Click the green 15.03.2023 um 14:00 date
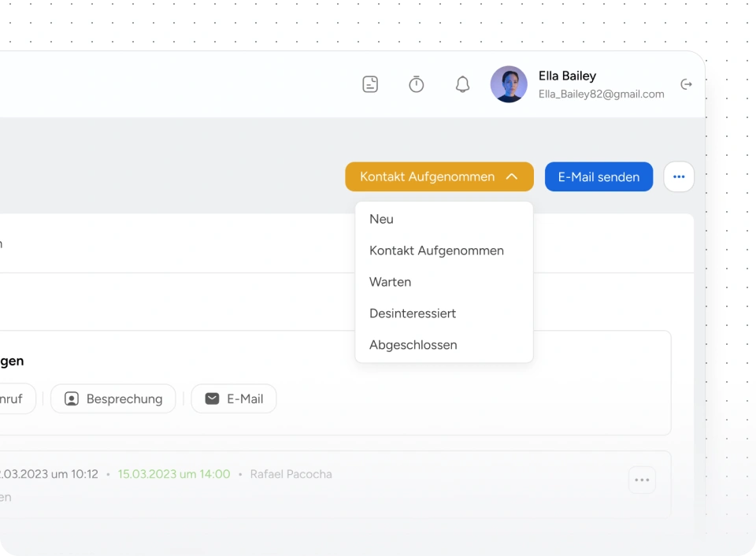The image size is (756, 556). click(x=174, y=474)
